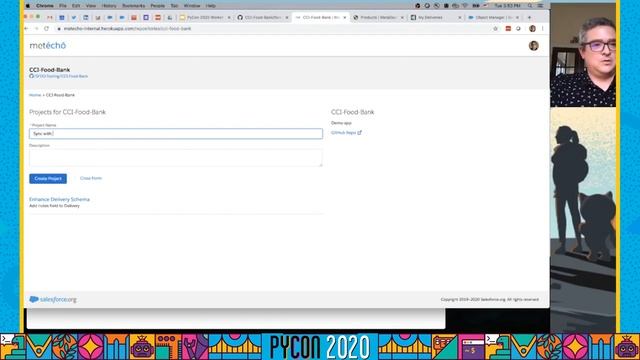The image size is (640, 360).
Task: Select the pinned Gmail tab
Action: 49,18
